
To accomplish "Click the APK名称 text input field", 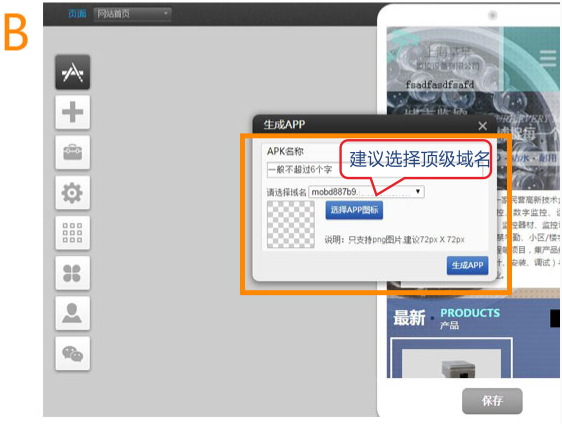I will [x=375, y=170].
